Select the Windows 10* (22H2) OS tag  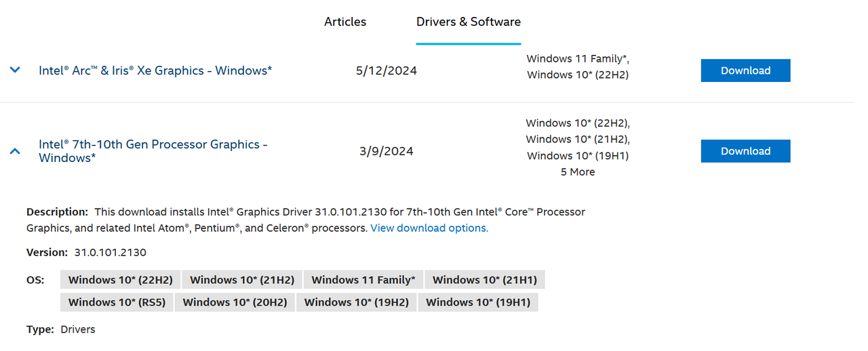point(121,280)
